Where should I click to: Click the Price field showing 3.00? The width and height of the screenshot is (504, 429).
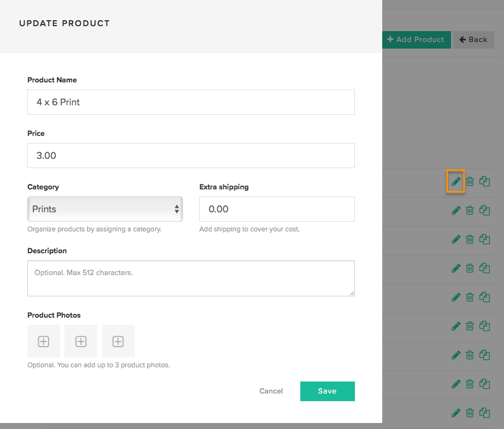pos(191,156)
